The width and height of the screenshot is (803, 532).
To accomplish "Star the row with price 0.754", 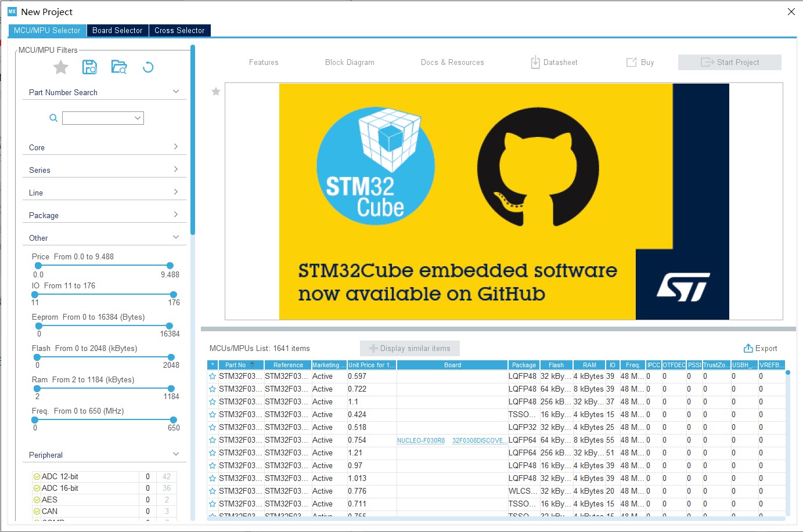I will 213,440.
